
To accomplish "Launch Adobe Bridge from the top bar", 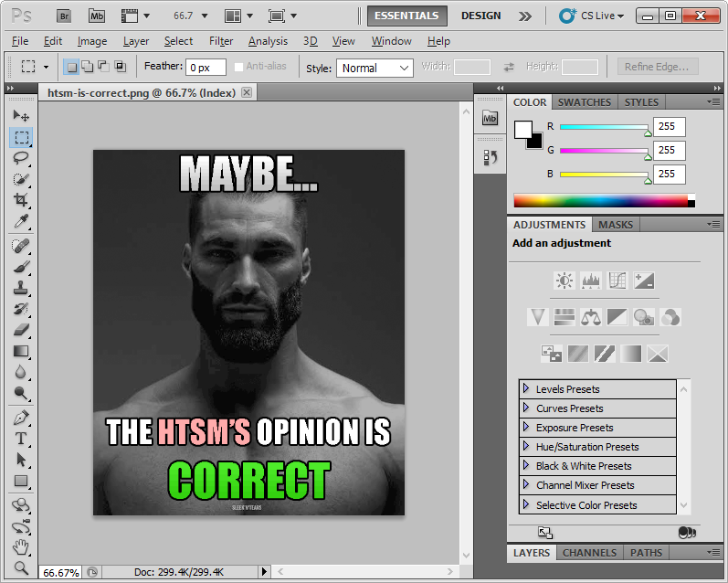I will coord(63,16).
